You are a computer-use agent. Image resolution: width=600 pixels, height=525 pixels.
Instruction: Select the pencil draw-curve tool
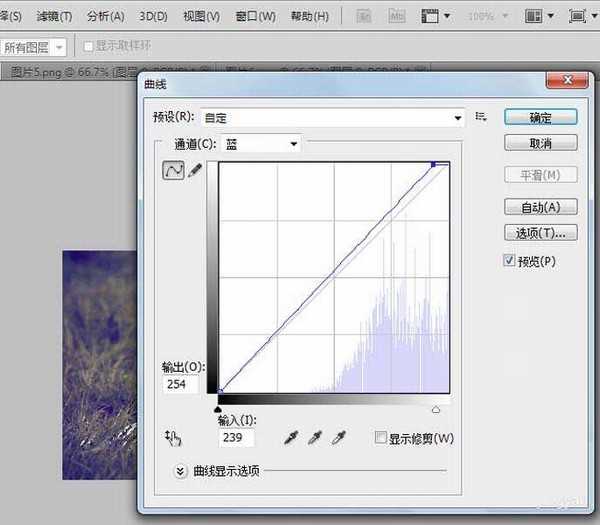194,171
